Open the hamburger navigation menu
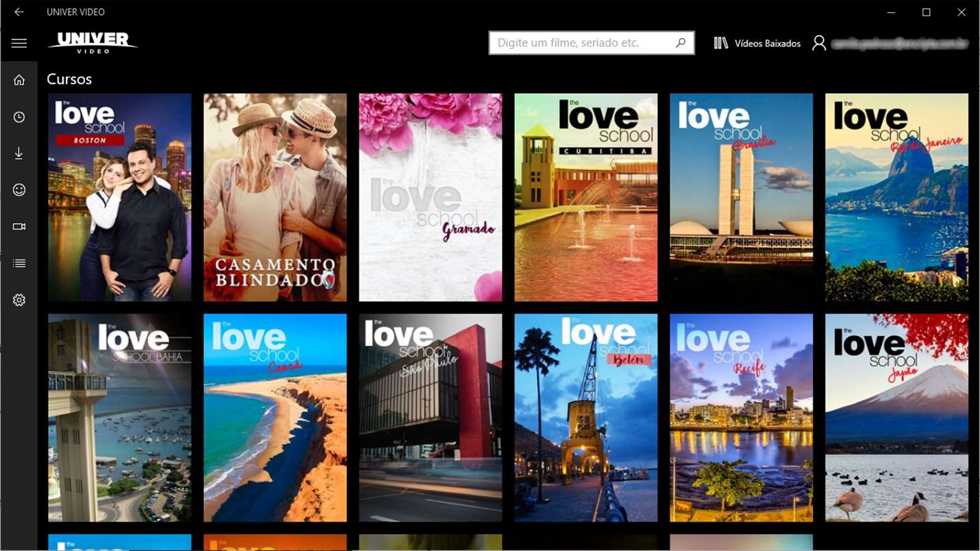 click(19, 43)
